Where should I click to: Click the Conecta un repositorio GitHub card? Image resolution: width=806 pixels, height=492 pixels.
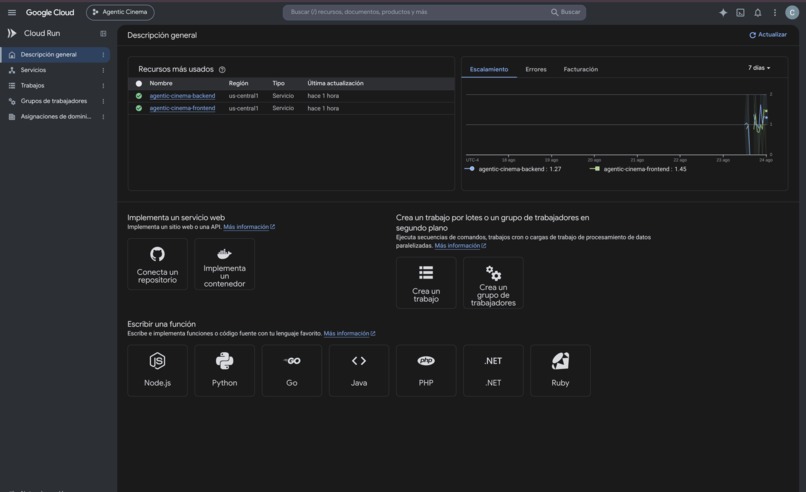point(157,264)
